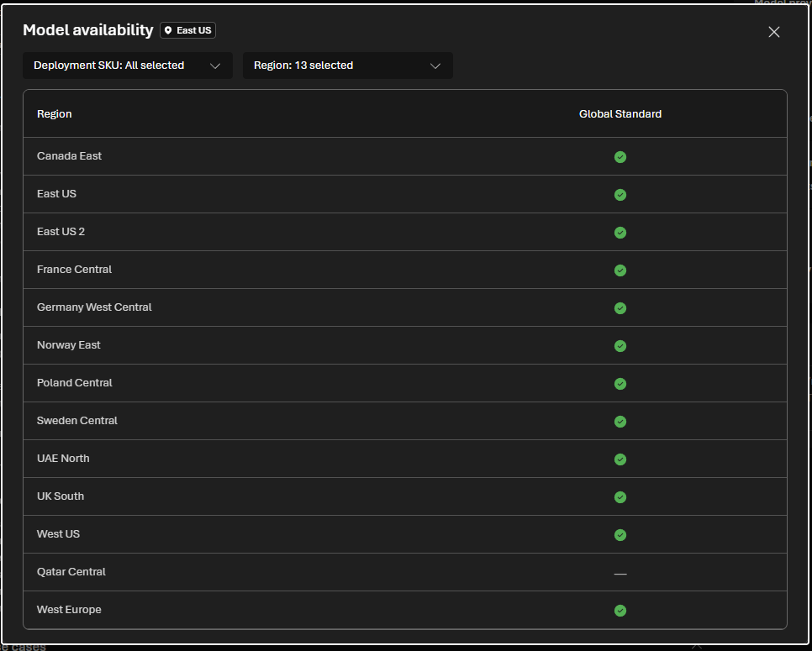This screenshot has width=812, height=651.
Task: Click the France Central availability checkmark
Action: point(620,270)
